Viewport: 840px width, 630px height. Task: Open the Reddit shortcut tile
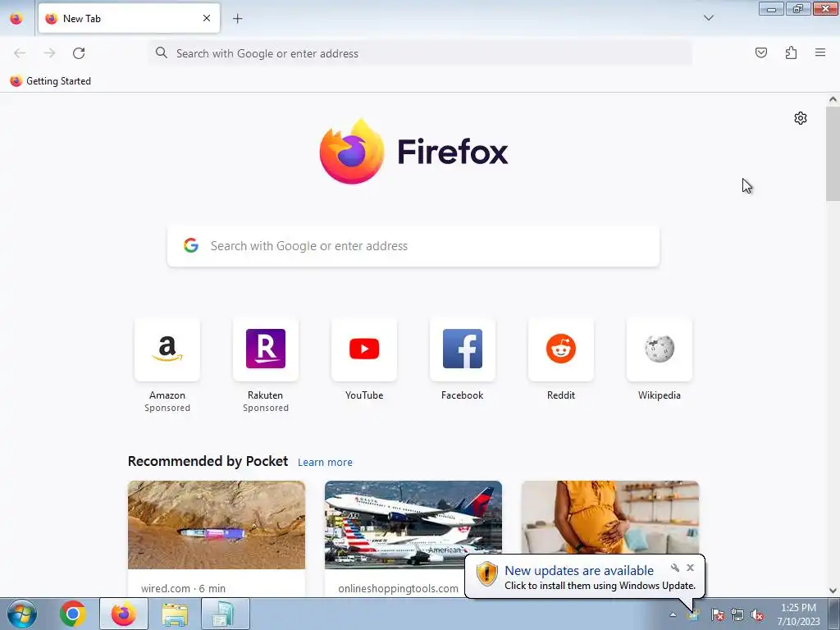click(x=561, y=349)
